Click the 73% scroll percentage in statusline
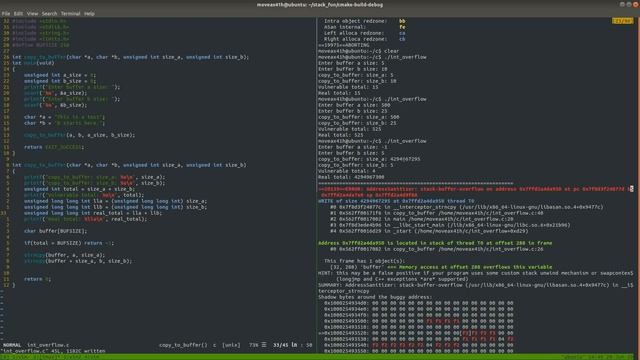 click(254, 345)
